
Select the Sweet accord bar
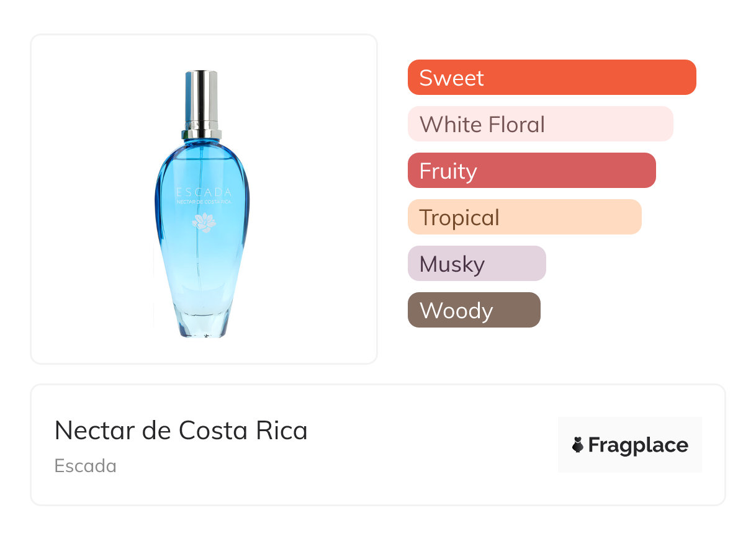point(551,78)
